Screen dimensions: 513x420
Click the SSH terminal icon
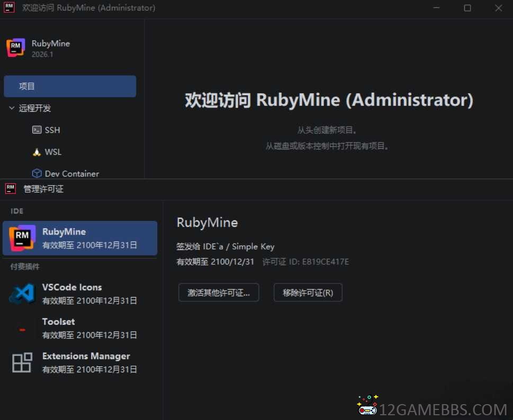coord(37,130)
